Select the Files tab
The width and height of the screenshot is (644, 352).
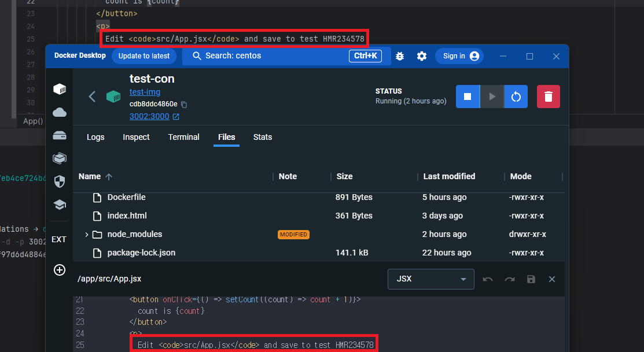[227, 137]
